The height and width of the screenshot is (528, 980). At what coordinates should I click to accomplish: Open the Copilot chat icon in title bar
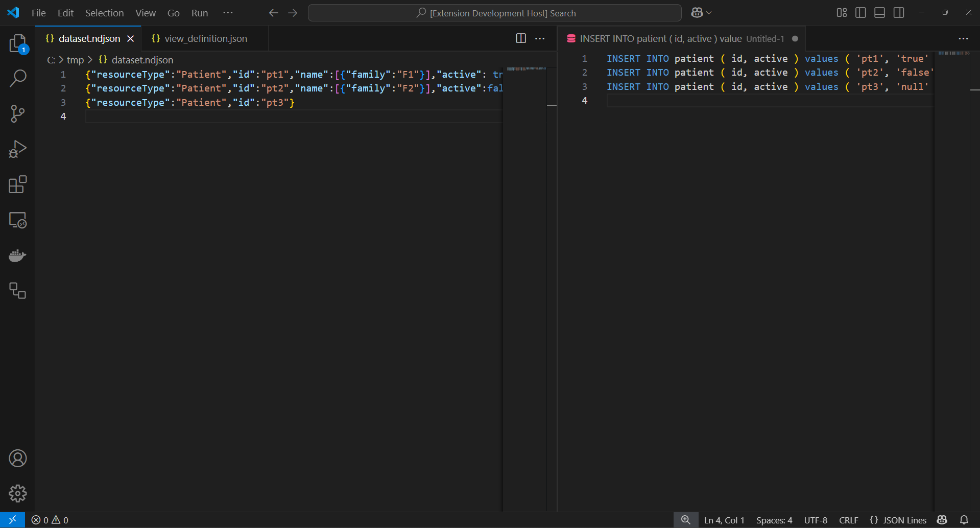(697, 13)
